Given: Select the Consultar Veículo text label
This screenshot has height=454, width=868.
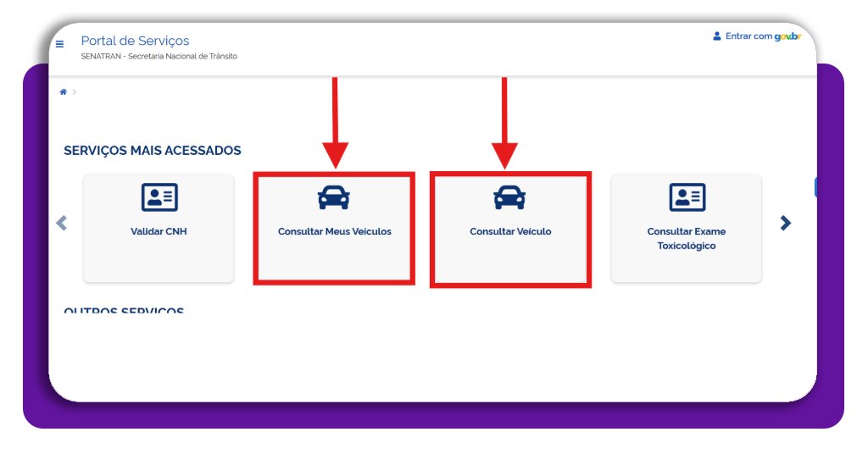Looking at the screenshot, I should [x=510, y=231].
